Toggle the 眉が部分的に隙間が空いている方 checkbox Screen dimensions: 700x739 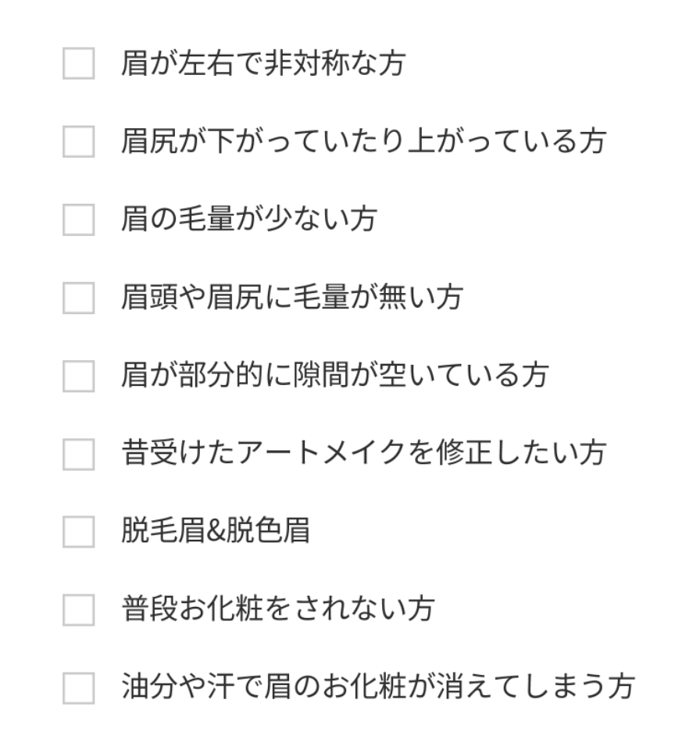pos(78,376)
